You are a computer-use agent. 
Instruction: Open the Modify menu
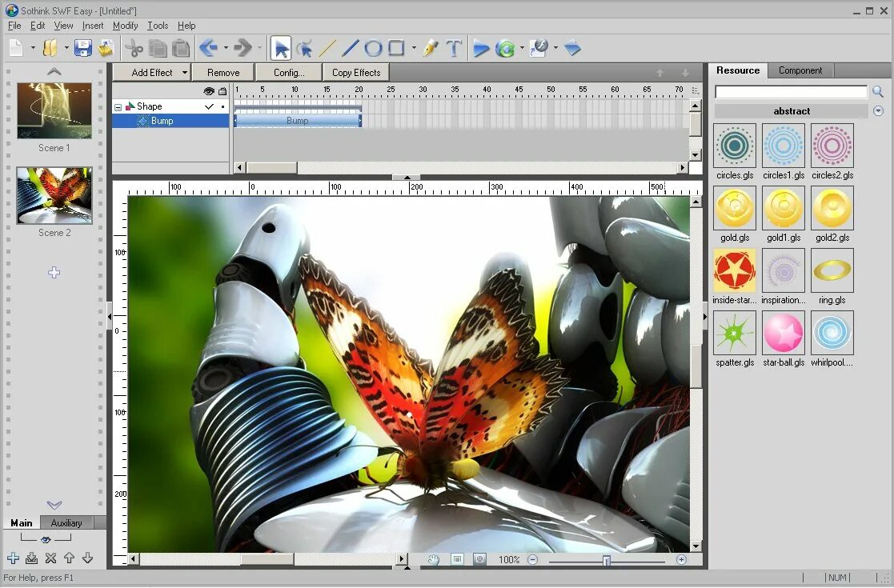[x=126, y=26]
